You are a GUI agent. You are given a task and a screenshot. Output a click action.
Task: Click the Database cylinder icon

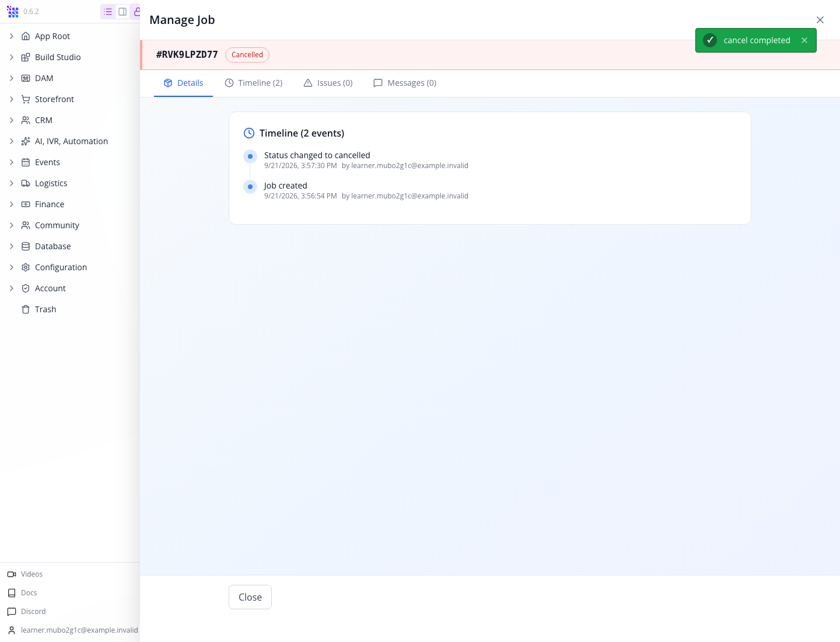[26, 246]
